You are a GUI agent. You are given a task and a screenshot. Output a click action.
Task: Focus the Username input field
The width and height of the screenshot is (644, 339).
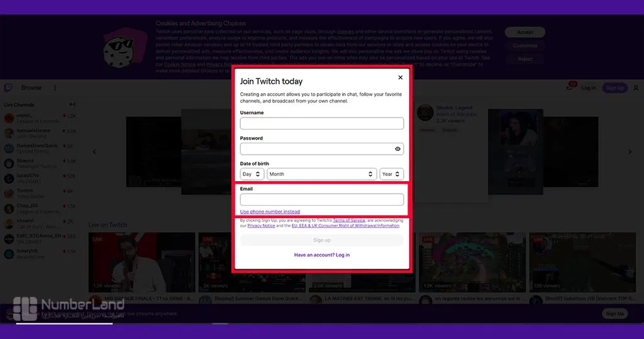[x=321, y=123]
